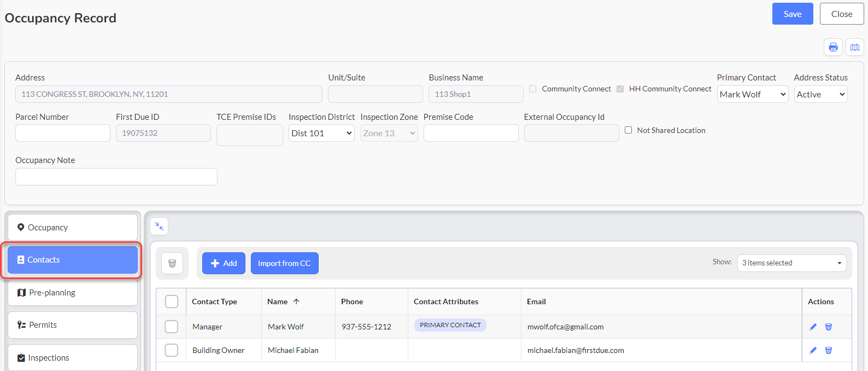The image size is (868, 371).
Task: Sort by Name column arrow
Action: click(296, 302)
